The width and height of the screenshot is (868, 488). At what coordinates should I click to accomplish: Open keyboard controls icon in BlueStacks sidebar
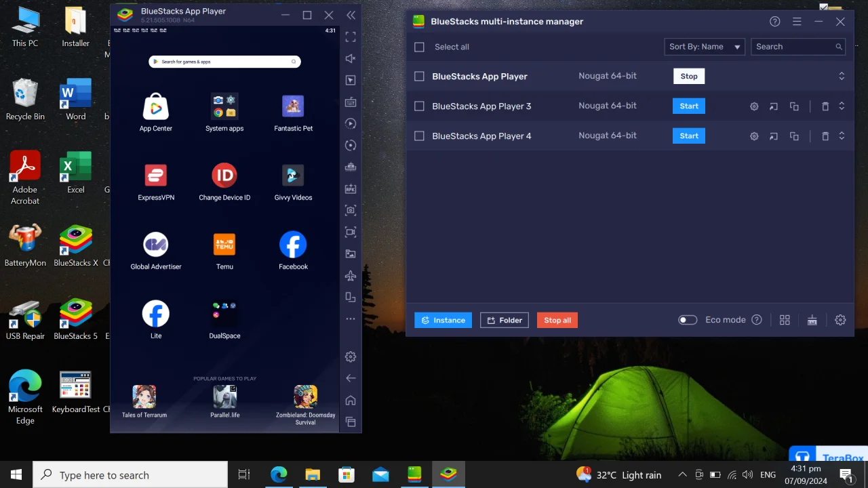[x=351, y=102]
